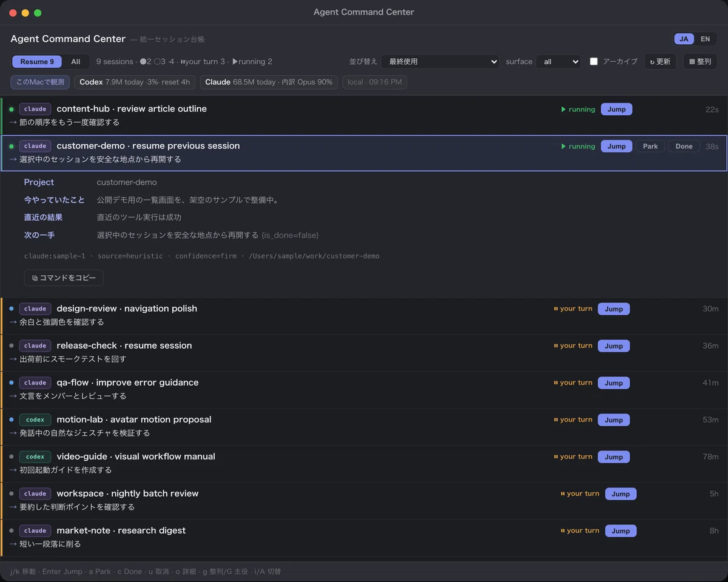Mark customer-demo session as Done
The width and height of the screenshot is (728, 582).
pyautogui.click(x=684, y=146)
